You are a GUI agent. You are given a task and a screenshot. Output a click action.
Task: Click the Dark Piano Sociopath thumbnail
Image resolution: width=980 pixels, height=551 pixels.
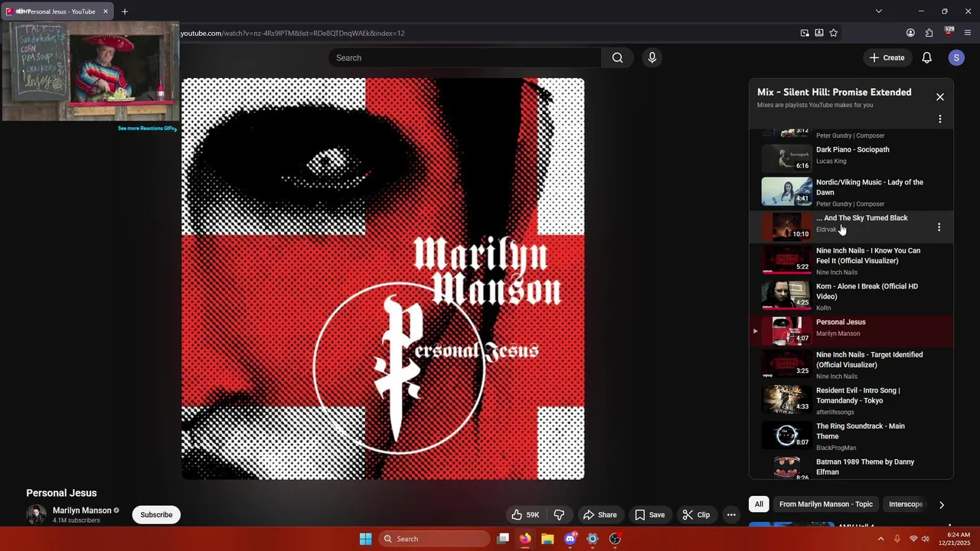point(786,157)
